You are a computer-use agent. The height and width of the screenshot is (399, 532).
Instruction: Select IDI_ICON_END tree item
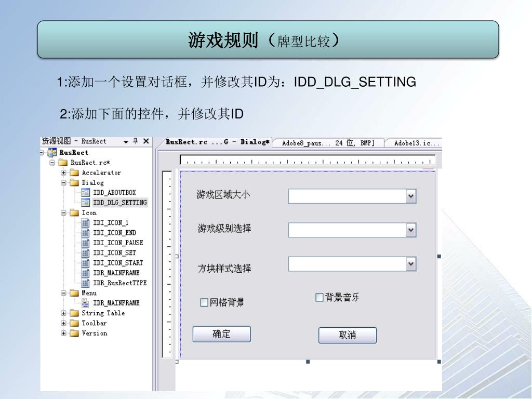[114, 233]
